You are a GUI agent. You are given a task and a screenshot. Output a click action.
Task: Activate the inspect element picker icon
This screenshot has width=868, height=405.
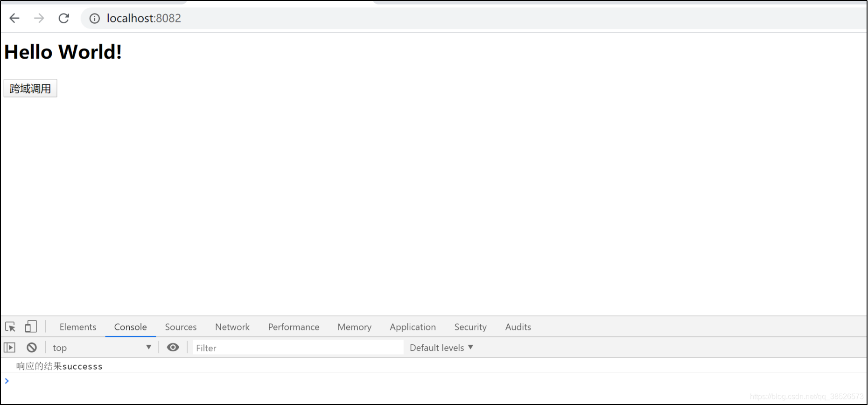(x=10, y=327)
